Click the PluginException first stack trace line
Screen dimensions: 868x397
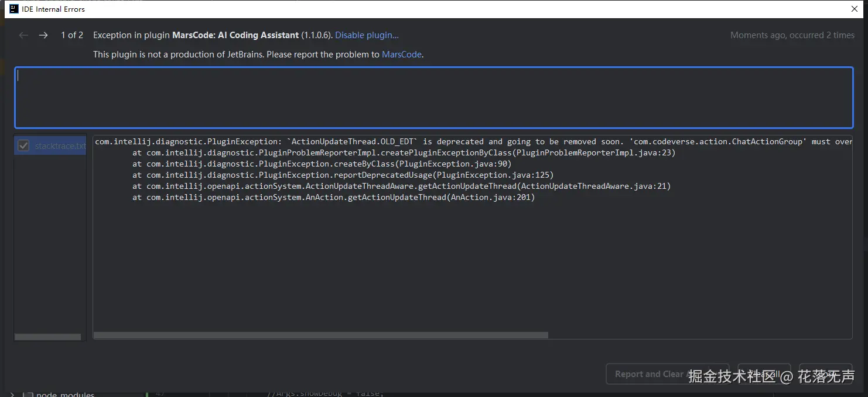coord(473,141)
